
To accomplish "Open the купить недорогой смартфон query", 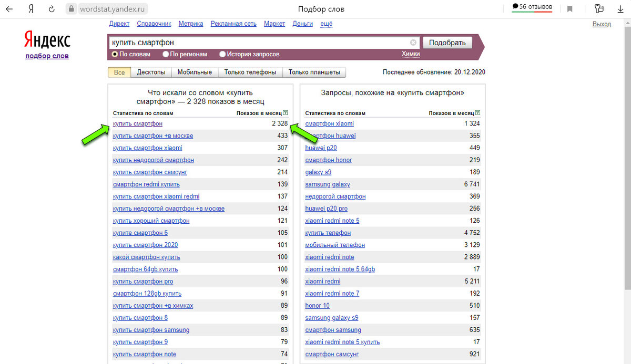I will 153,160.
